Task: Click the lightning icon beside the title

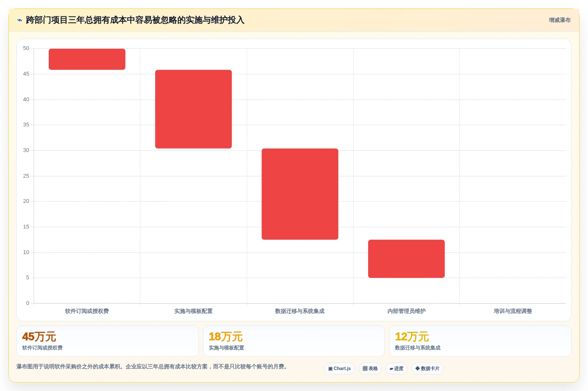Action: coord(19,20)
